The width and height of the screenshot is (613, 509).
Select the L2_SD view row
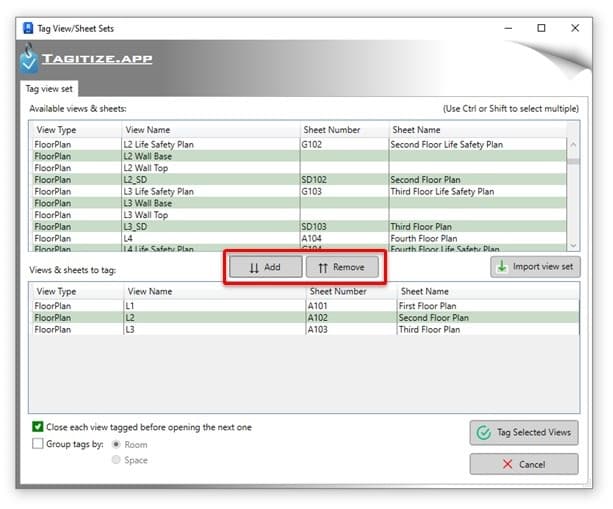299,180
